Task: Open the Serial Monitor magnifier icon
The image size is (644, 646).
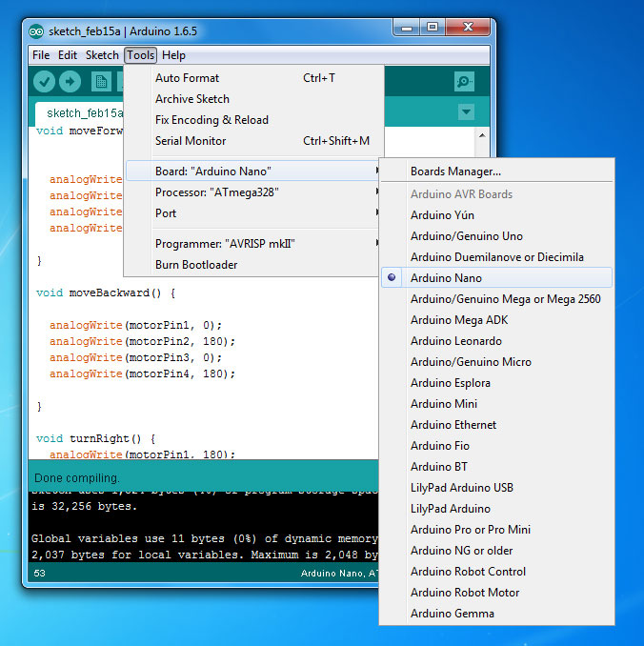Action: (464, 81)
